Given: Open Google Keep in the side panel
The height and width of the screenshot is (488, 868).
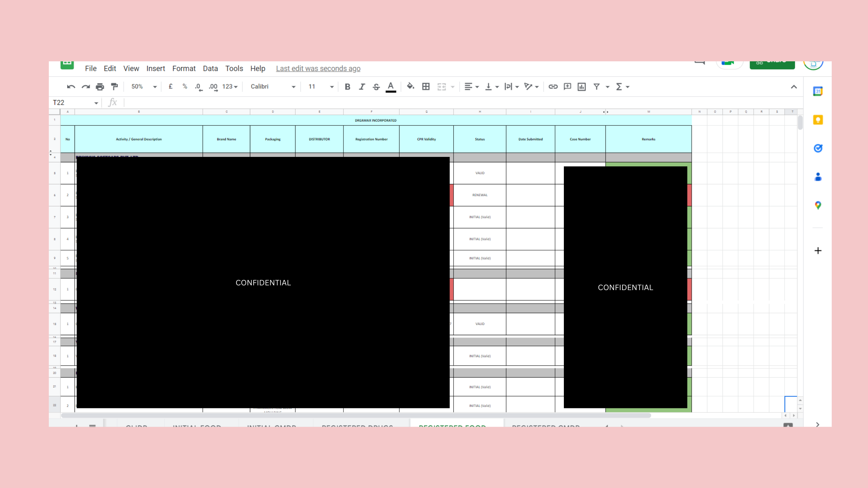Looking at the screenshot, I should [818, 119].
